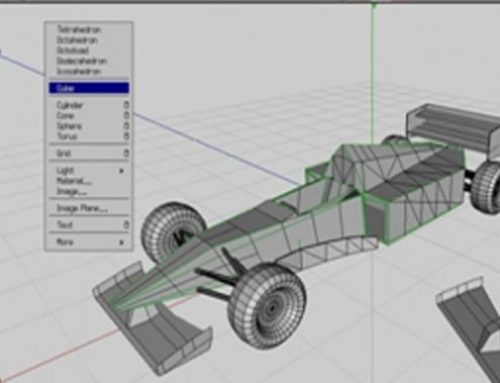Choose Octahedron from the primitives menu
Screen dimensions: 500x383
(x=89, y=40)
